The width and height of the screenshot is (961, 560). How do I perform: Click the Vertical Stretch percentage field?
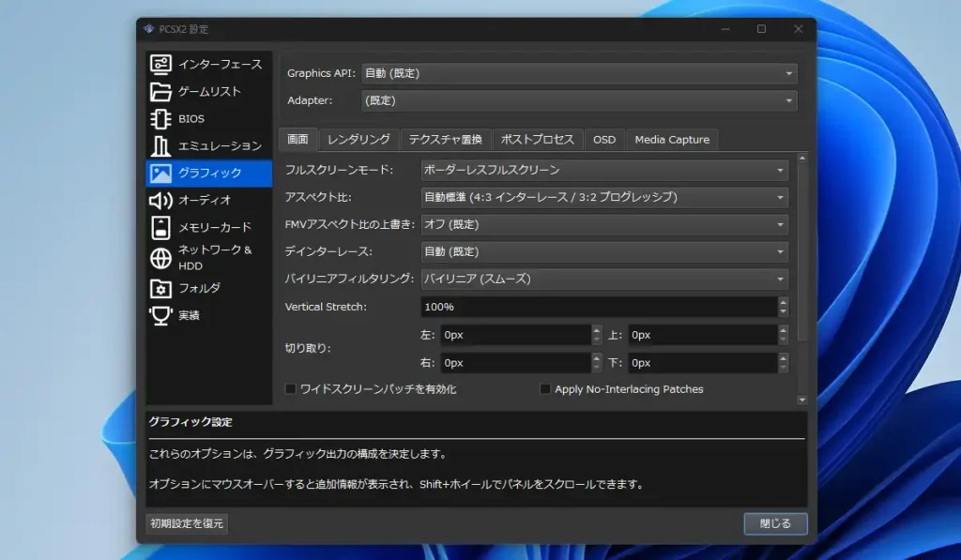[x=601, y=307]
